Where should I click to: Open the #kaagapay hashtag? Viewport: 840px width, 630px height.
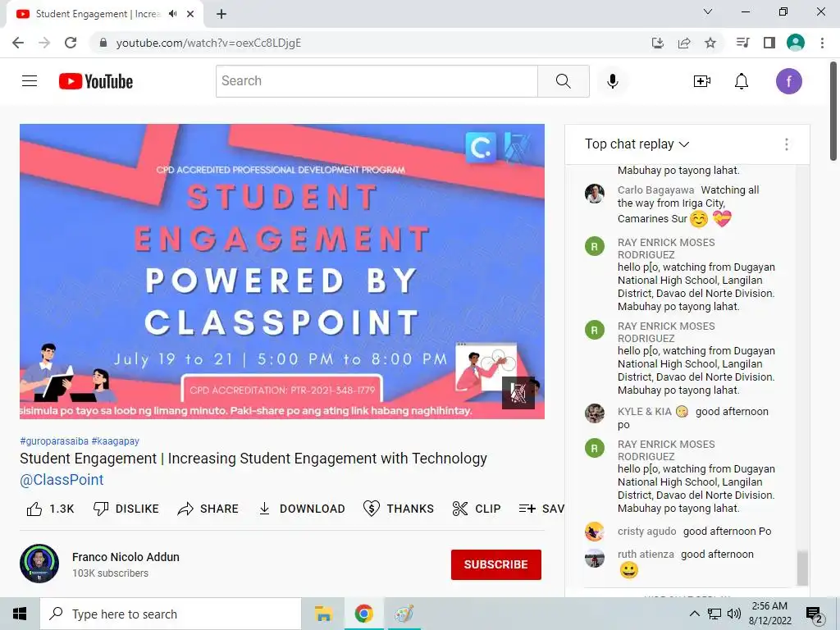coord(115,441)
